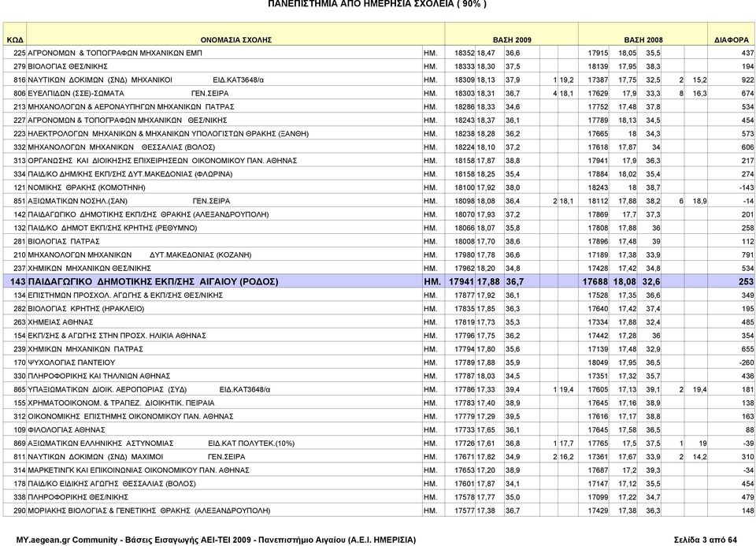Select the ΚΩΔ column header
The width and height of the screenshot is (756, 546).
(15, 40)
